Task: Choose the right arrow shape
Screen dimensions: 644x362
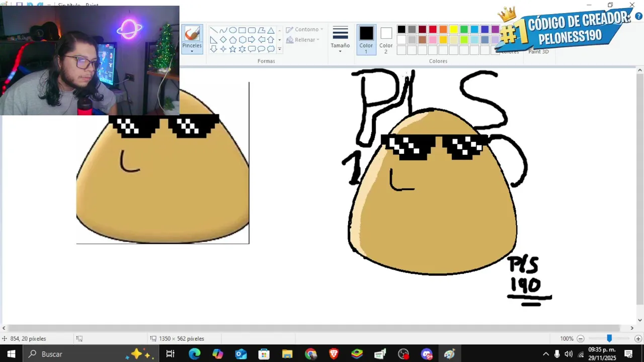Action: (x=252, y=40)
